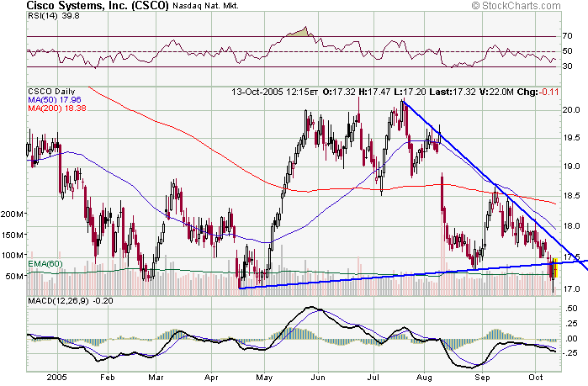Click the RSI(14) 39.8 indicator label
Screen dimensions: 588x386
click(x=54, y=16)
